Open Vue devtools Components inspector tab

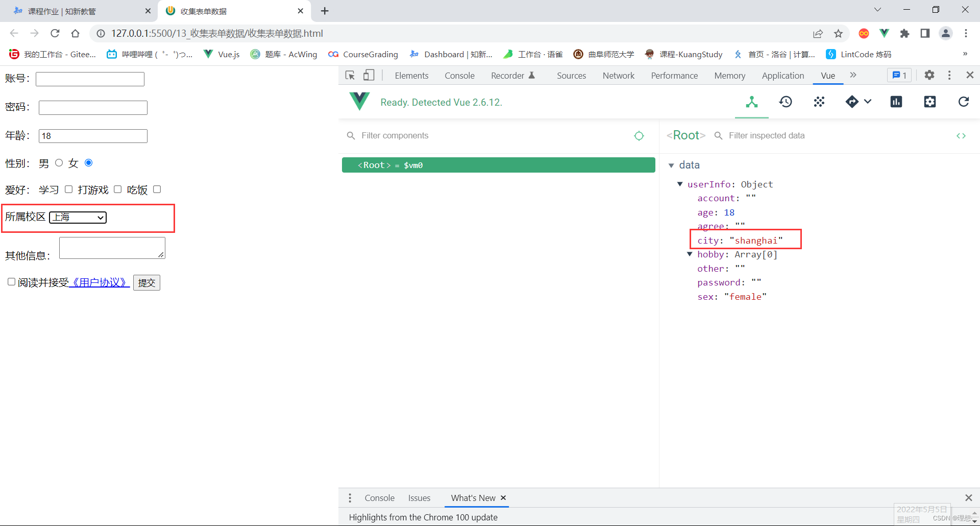[x=751, y=102]
